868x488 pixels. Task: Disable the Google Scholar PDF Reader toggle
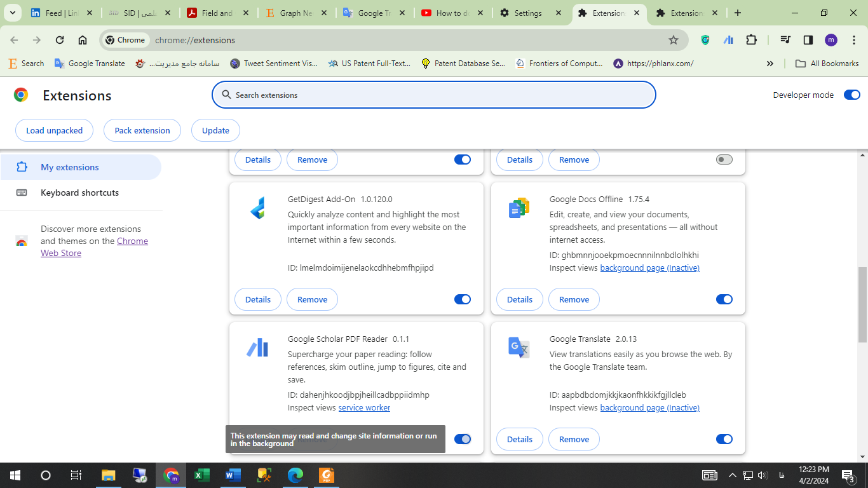point(463,439)
